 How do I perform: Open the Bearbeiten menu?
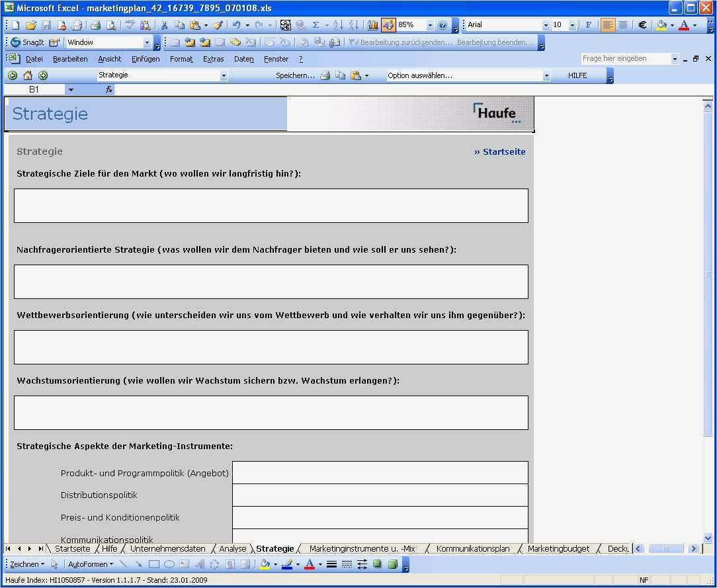click(x=70, y=59)
